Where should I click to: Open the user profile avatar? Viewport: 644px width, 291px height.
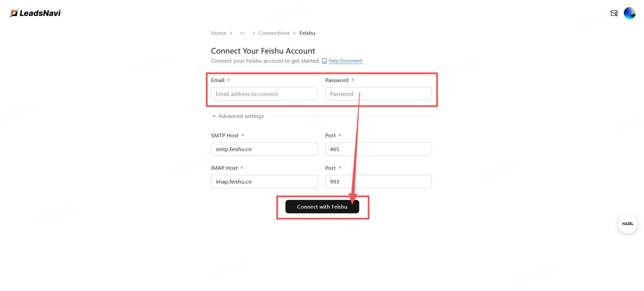pos(630,13)
